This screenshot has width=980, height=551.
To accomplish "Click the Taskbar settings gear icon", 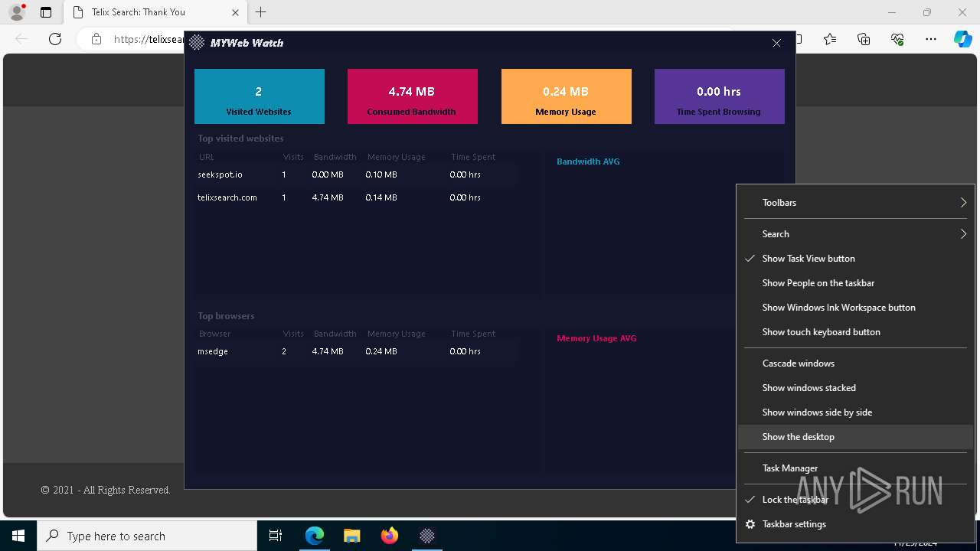I will (750, 524).
